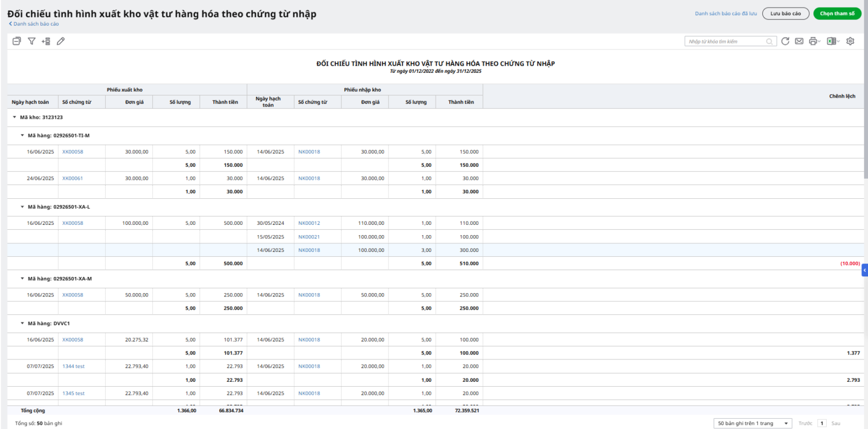Click the collapse all groups icon
868x429 pixels.
point(17,41)
